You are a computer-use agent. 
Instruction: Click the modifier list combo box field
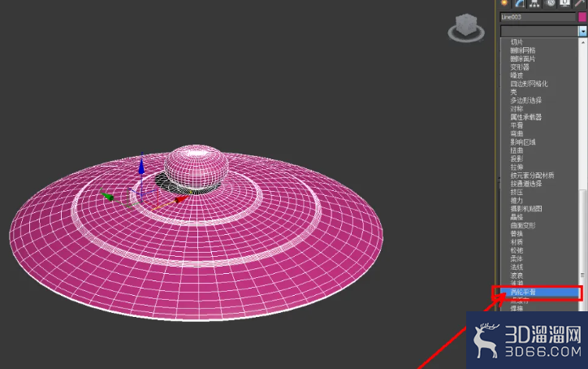539,31
